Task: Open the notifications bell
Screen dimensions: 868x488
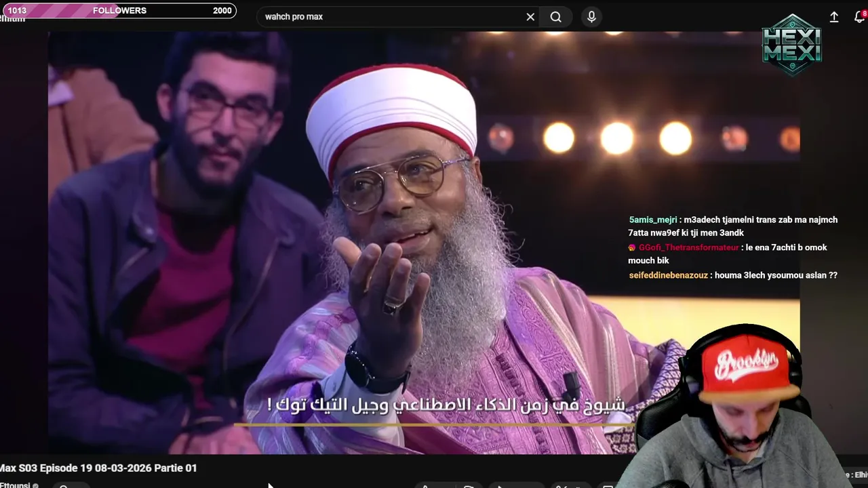Action: pyautogui.click(x=859, y=18)
